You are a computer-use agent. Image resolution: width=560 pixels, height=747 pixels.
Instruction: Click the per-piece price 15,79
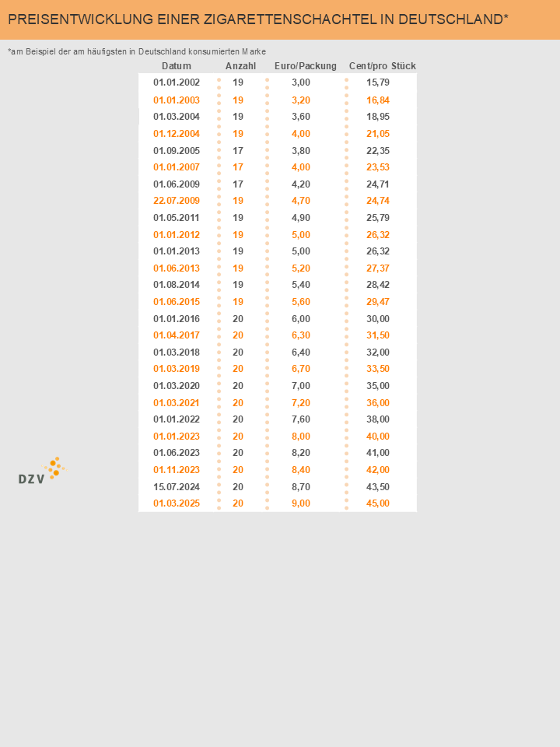coord(378,82)
